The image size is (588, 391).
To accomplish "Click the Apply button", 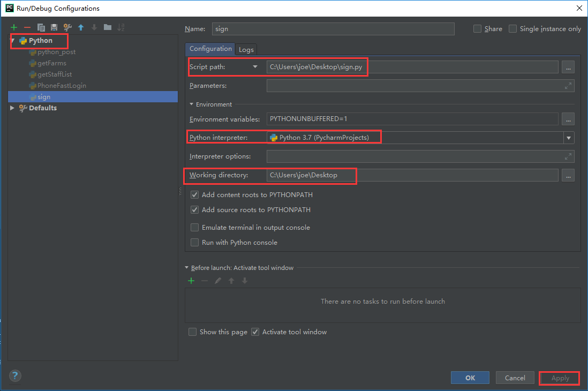I will (x=560, y=378).
